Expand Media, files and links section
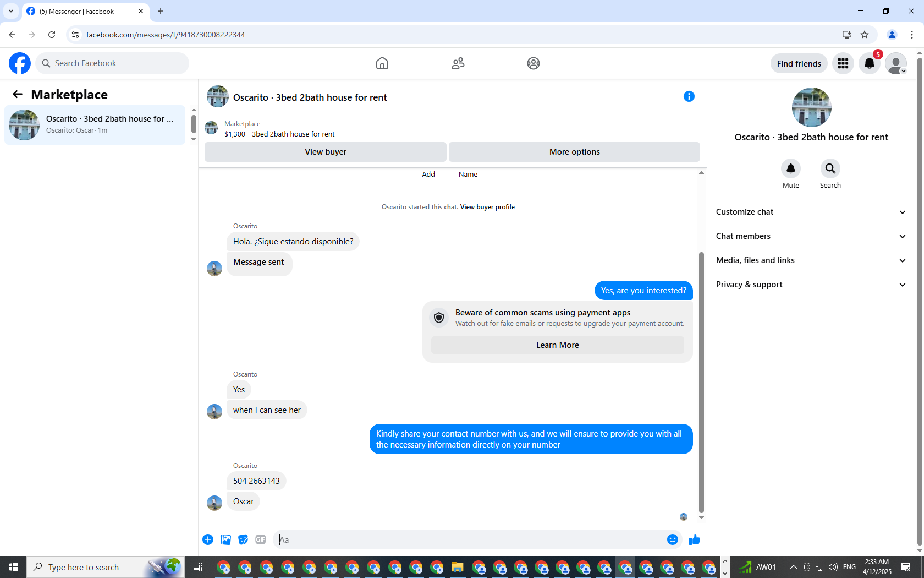Image resolution: width=924 pixels, height=578 pixels. click(x=811, y=260)
